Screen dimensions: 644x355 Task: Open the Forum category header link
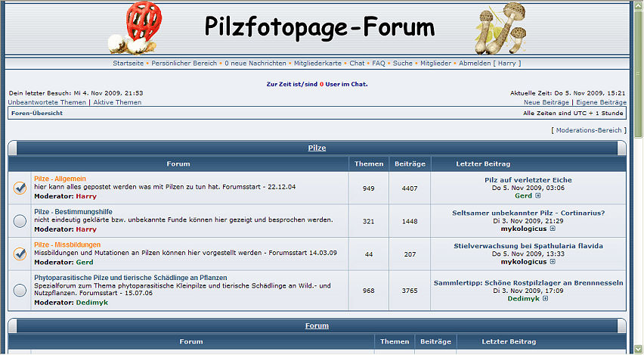[x=317, y=325]
